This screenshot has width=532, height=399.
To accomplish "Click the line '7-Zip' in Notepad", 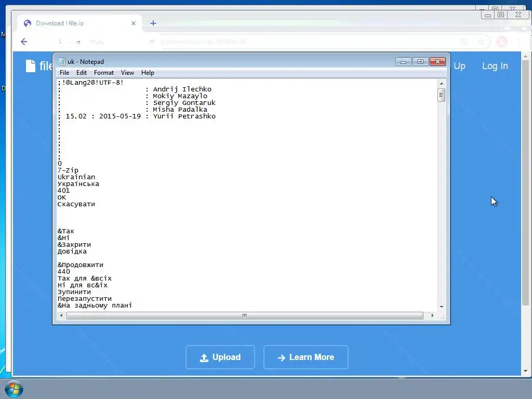I will pyautogui.click(x=68, y=170).
